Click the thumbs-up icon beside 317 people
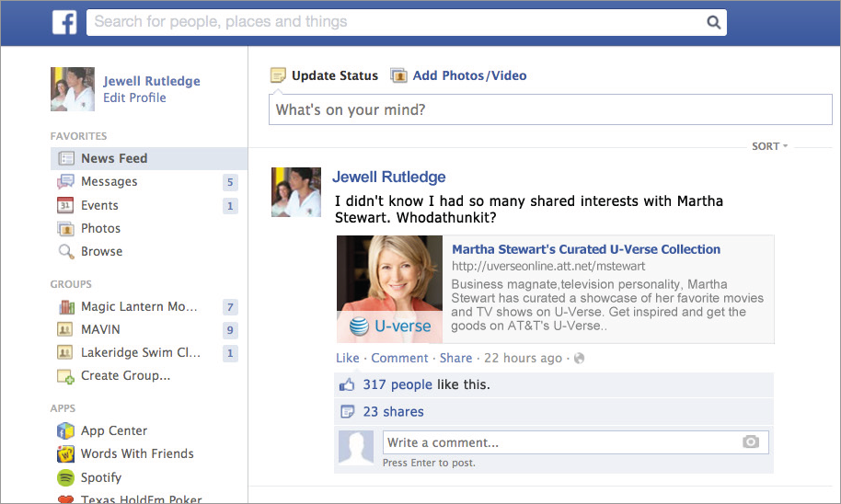 click(347, 384)
